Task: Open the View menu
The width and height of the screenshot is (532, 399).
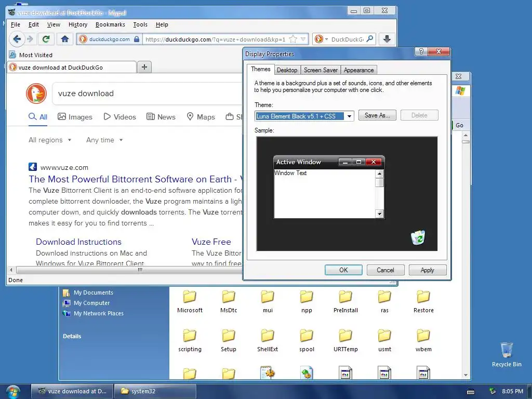Action: coord(54,24)
